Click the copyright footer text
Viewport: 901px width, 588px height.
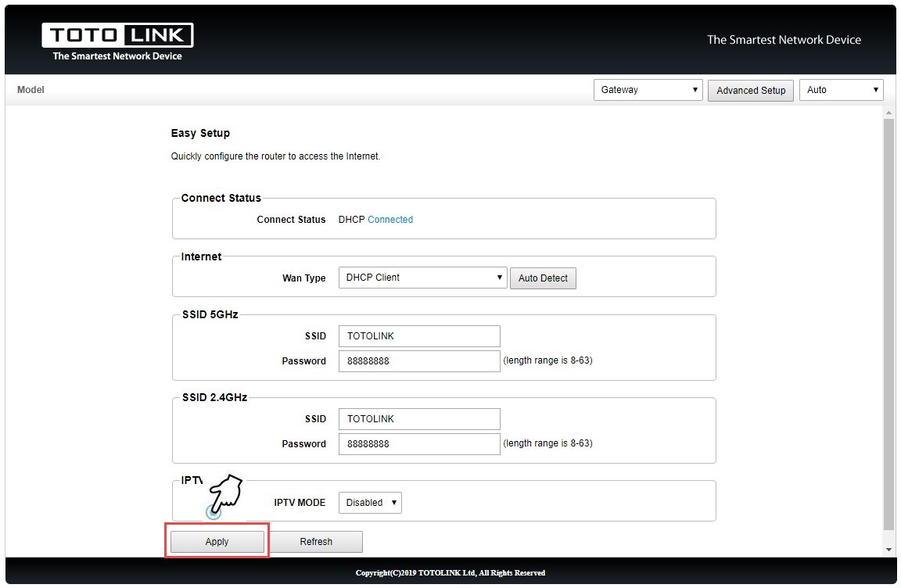click(x=450, y=572)
